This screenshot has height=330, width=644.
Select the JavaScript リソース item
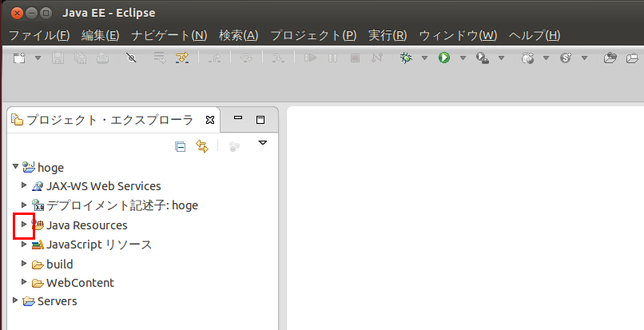(x=99, y=245)
